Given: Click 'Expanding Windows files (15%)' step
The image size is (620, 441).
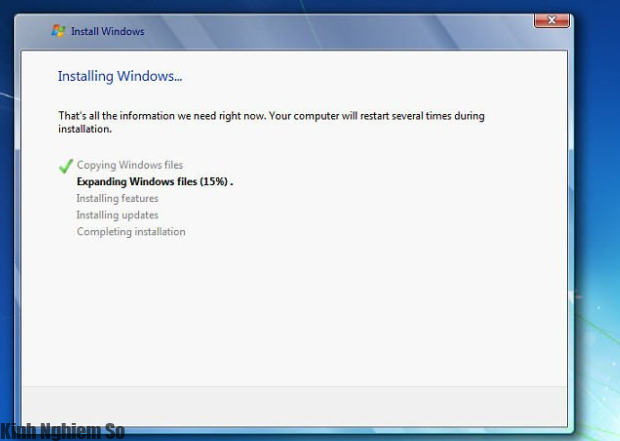Looking at the screenshot, I should 155,182.
